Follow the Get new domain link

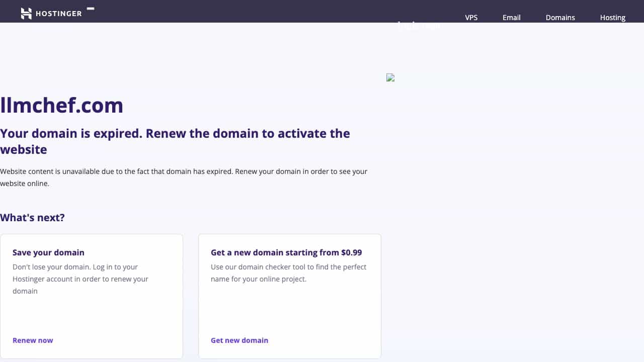239,340
